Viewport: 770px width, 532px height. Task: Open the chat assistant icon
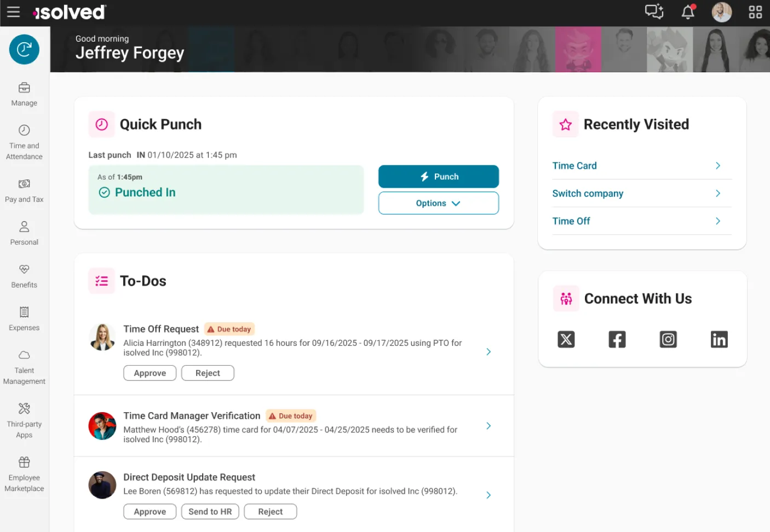pos(654,11)
